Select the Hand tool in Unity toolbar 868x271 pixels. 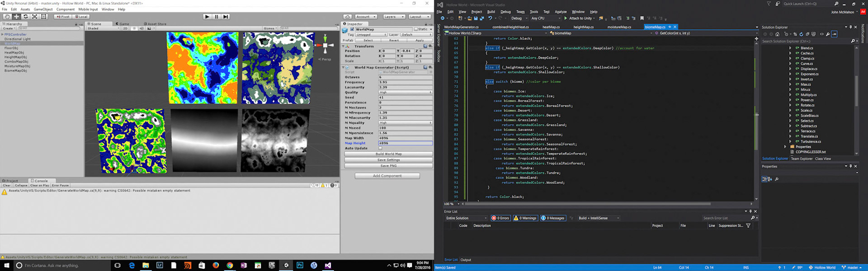pyautogui.click(x=7, y=17)
